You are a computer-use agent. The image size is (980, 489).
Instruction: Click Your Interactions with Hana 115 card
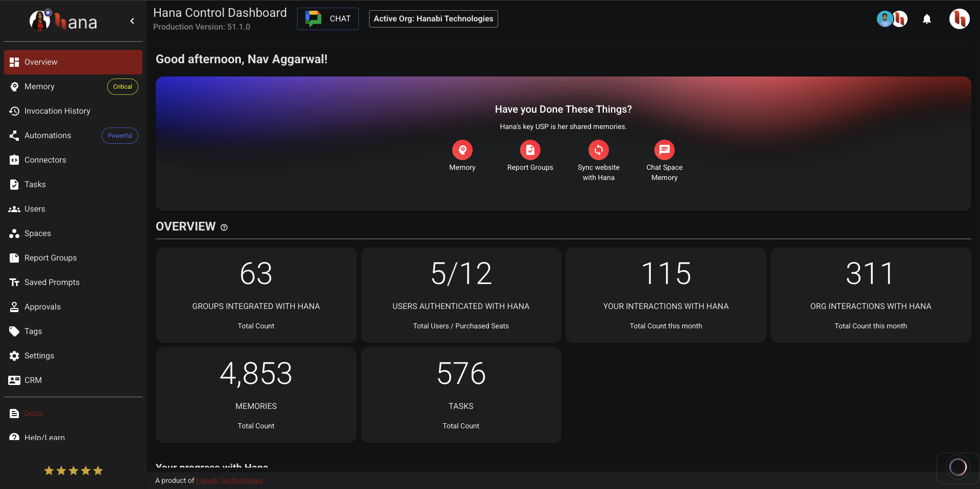click(666, 295)
